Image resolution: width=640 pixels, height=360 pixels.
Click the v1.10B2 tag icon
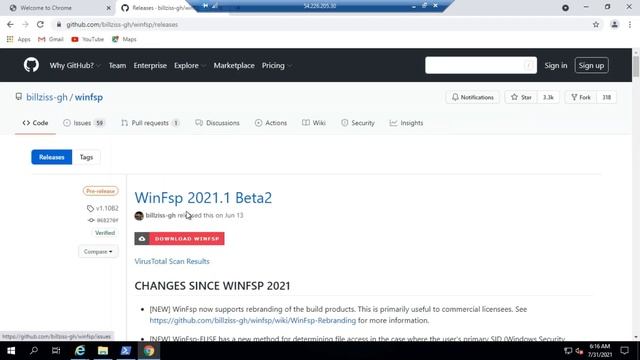pos(90,209)
